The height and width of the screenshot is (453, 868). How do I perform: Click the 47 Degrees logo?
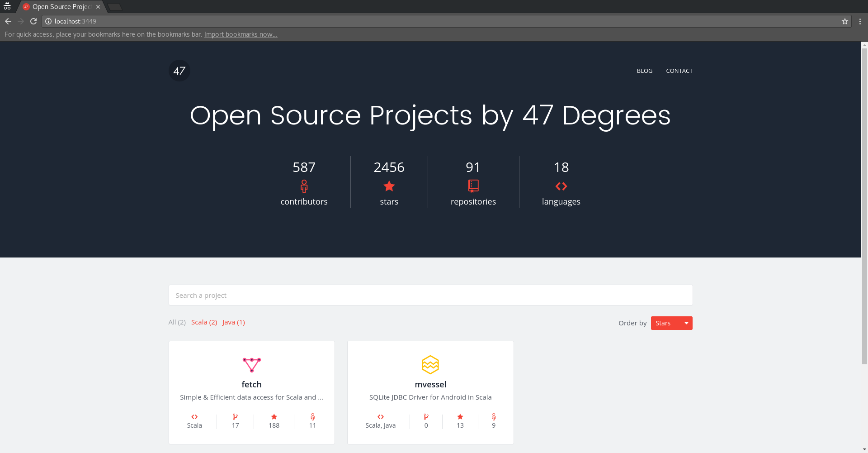179,71
